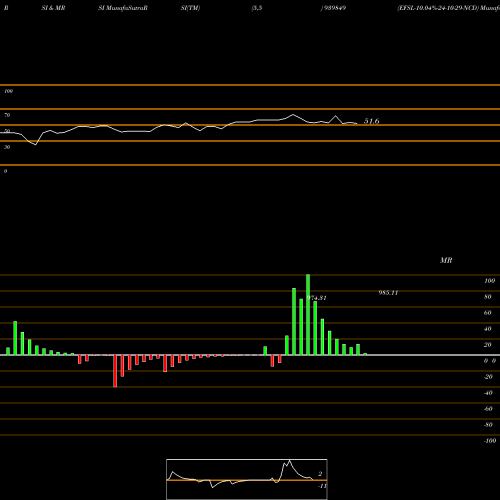This screenshot has width=500, height=500.
Task: Click the deepest red histogram bar
Action: pos(115,371)
